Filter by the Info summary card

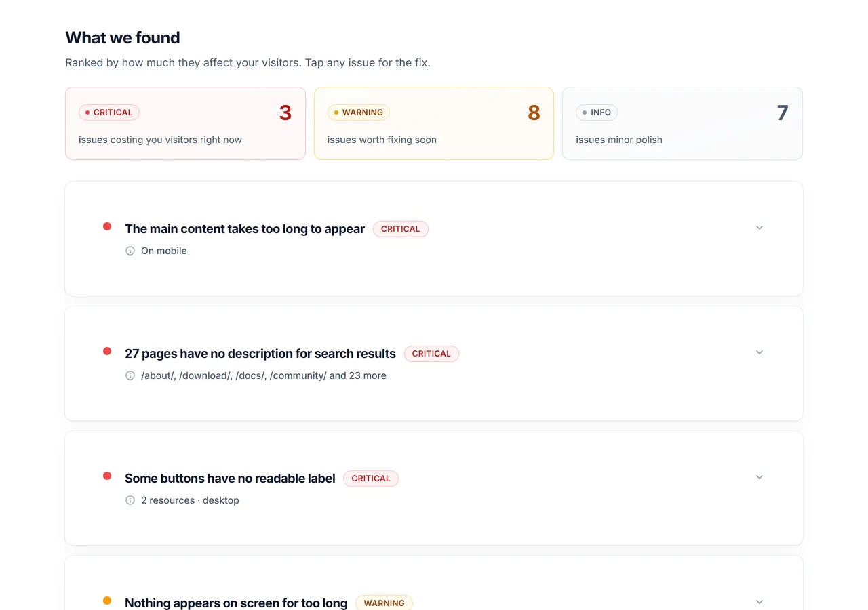682,123
